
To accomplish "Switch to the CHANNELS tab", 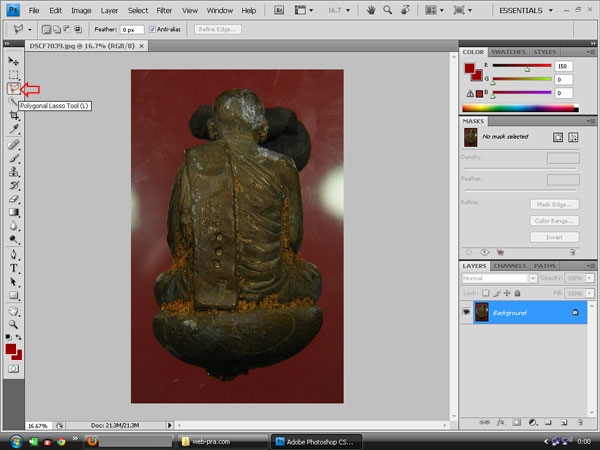I will (x=509, y=266).
